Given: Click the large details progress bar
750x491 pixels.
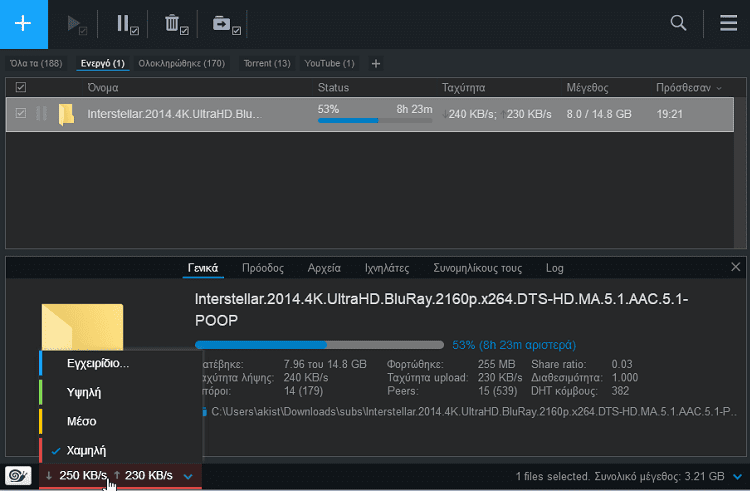Looking at the screenshot, I should [319, 345].
